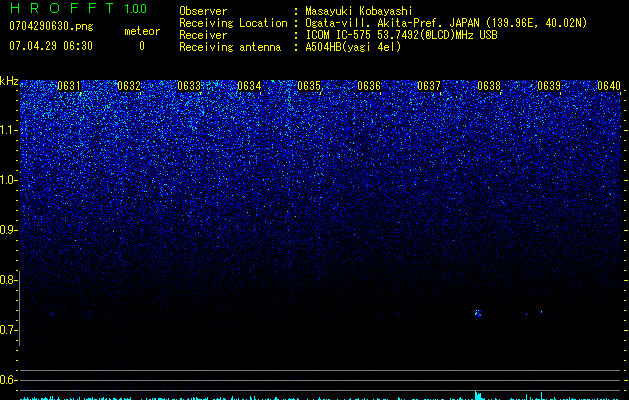Select the file name 0704290630.png
This screenshot has height=400, width=629.
point(51,27)
